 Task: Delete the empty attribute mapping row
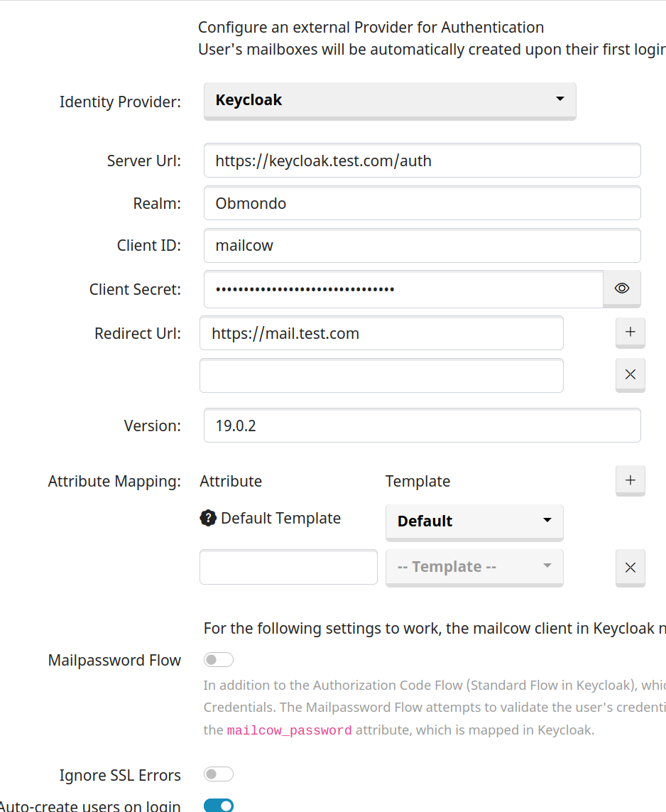(x=630, y=567)
